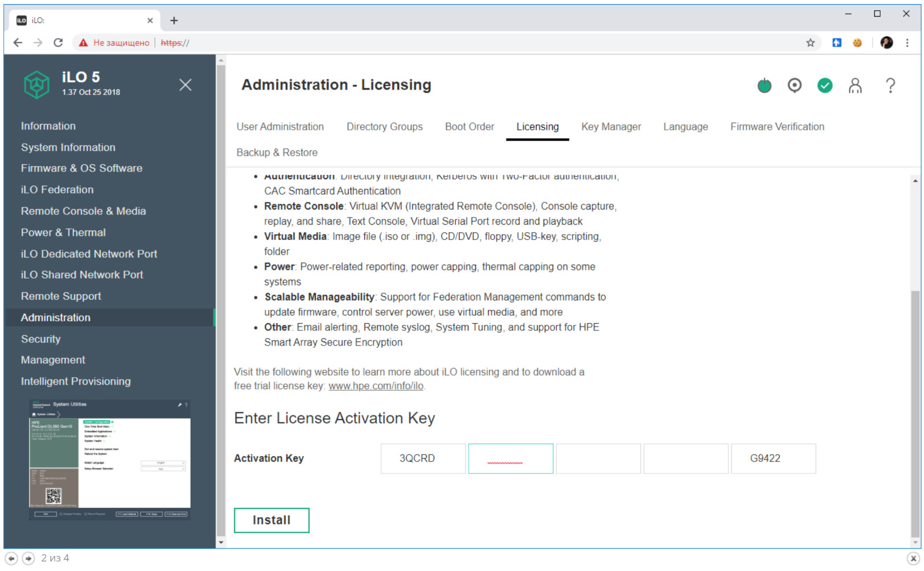924x571 pixels.
Task: Open iLO Shared Network Port
Action: pos(82,275)
